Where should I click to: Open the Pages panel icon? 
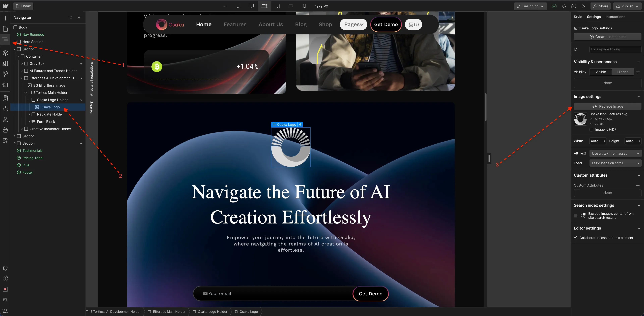[x=5, y=29]
